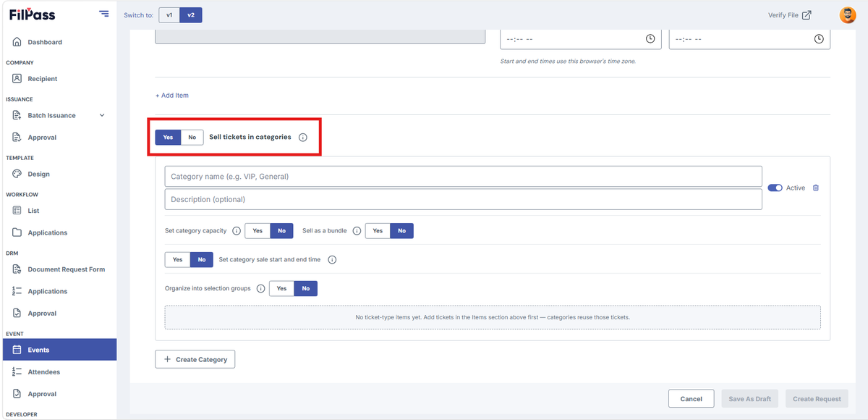Click the Events calendar icon

coord(17,350)
